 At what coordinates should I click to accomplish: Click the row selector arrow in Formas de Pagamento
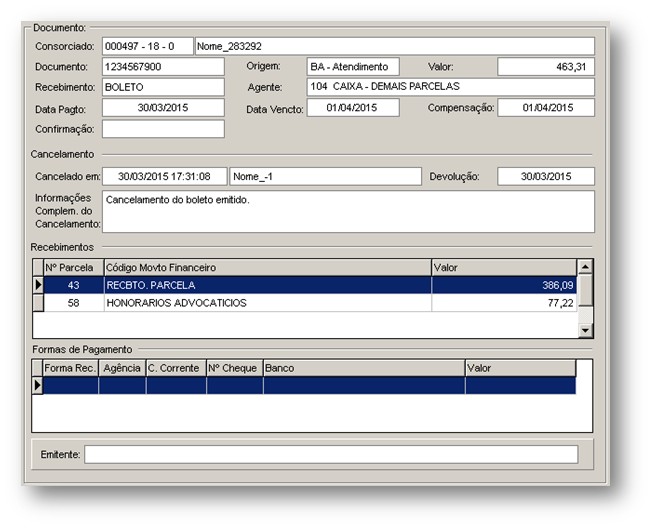(37, 385)
